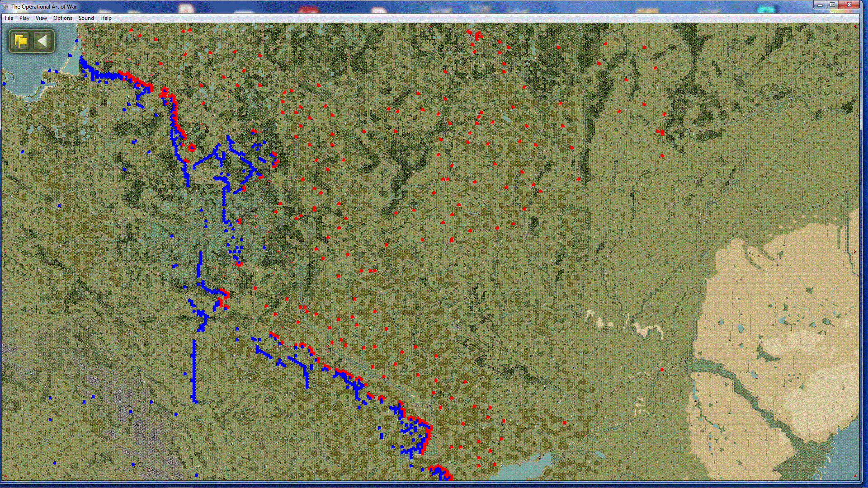The width and height of the screenshot is (868, 488).
Task: Close The Operational Art of War window
Action: (x=849, y=5)
